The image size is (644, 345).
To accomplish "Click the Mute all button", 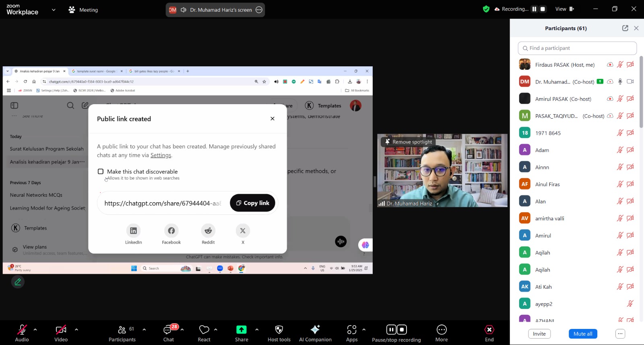I will coord(583,334).
